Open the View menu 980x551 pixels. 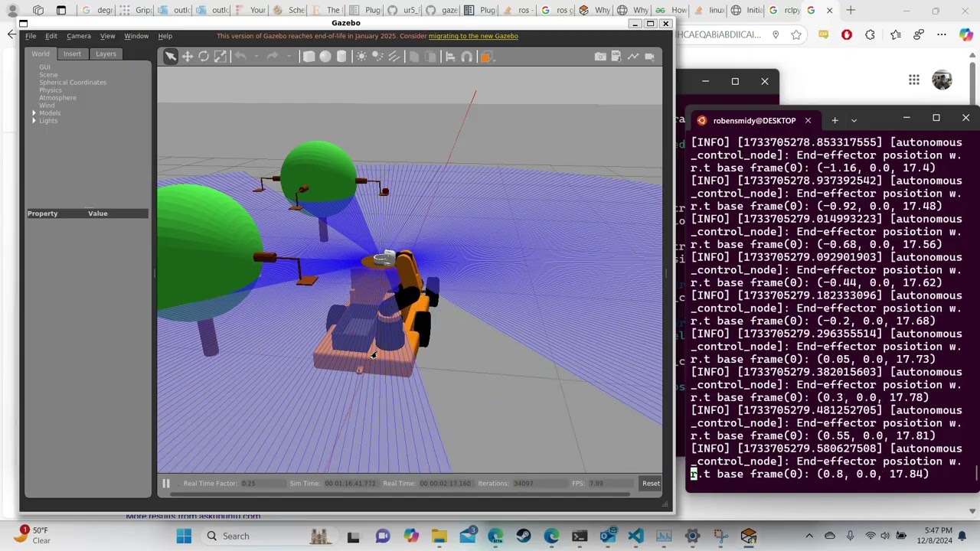107,36
